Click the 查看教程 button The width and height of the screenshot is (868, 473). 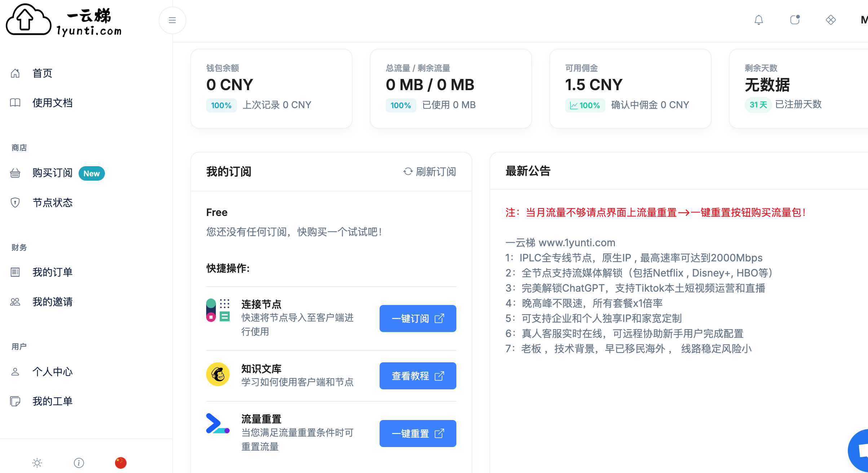pyautogui.click(x=418, y=376)
